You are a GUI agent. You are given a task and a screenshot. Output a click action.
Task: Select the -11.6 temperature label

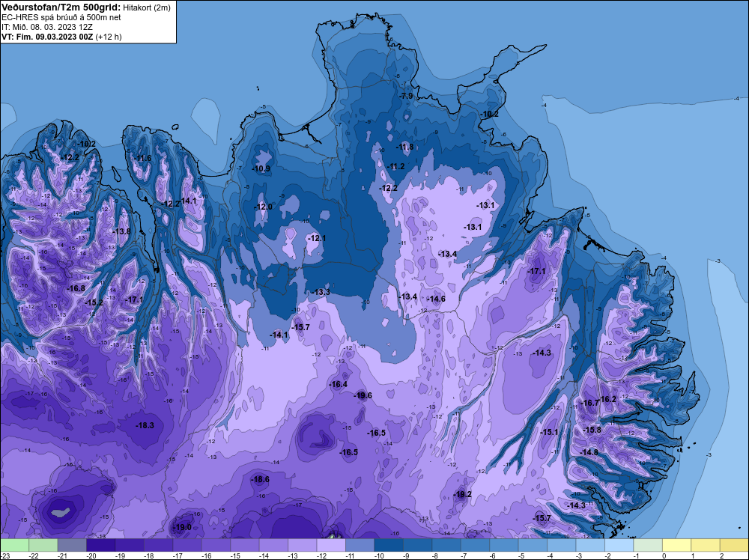[142, 159]
